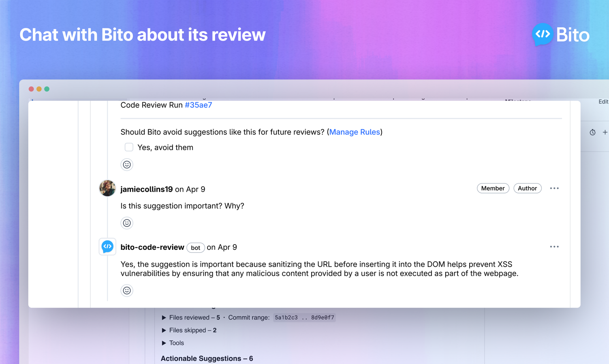Click 'on Apr 9' timestamp of bot reply
Screen dimensions: 609x364
click(222, 247)
